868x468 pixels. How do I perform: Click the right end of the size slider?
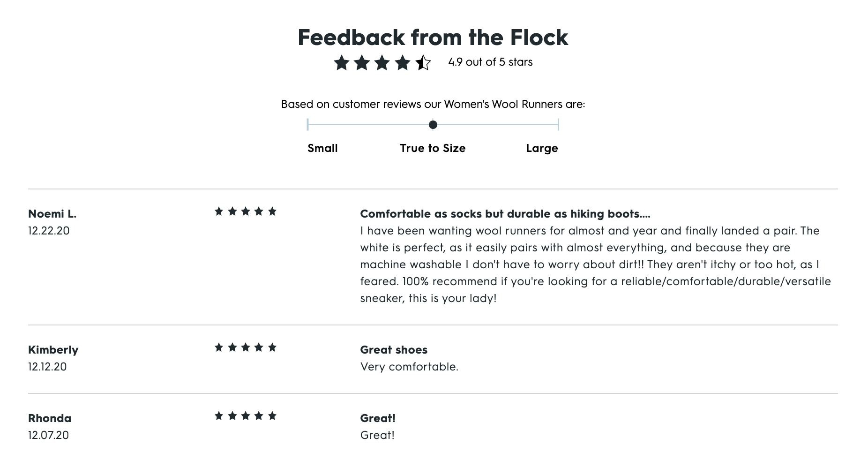pyautogui.click(x=558, y=125)
